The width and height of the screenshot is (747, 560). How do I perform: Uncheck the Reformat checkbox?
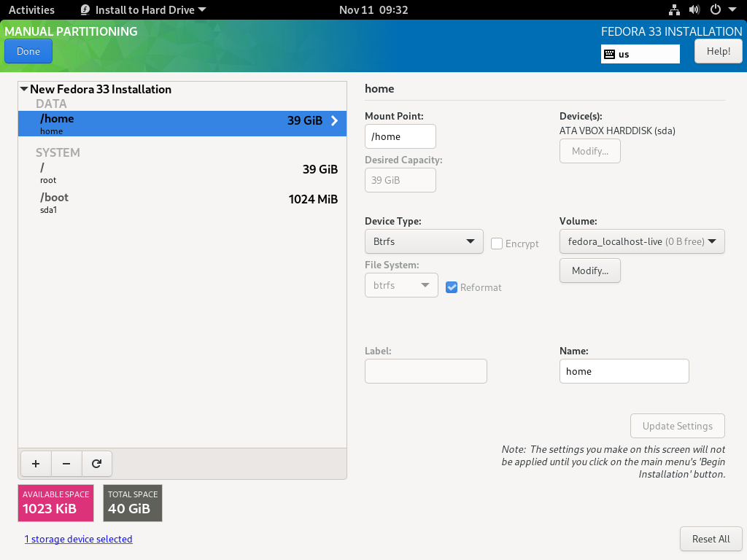[452, 287]
